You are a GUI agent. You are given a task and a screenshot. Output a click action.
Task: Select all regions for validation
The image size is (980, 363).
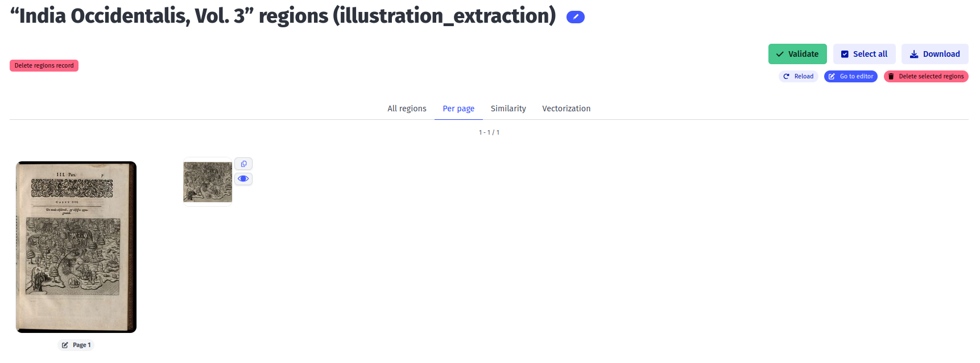point(865,54)
